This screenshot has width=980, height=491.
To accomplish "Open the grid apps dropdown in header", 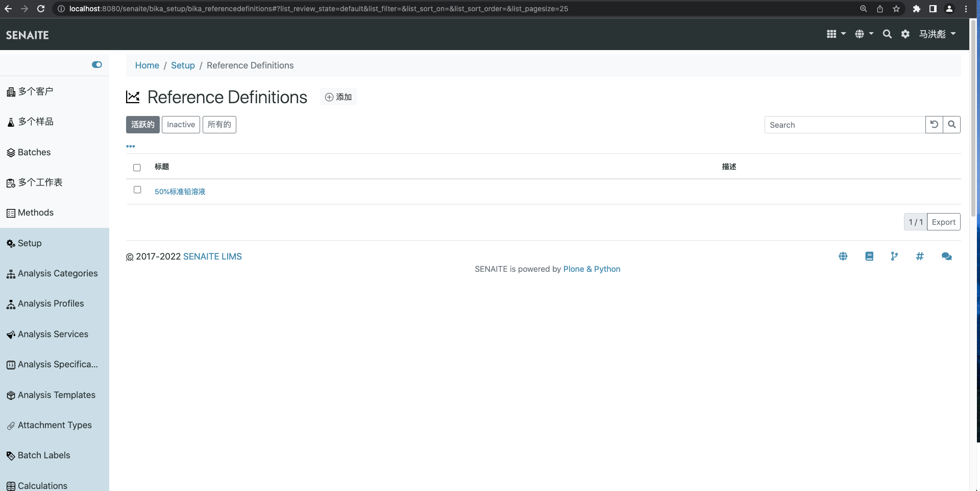I will [x=836, y=34].
